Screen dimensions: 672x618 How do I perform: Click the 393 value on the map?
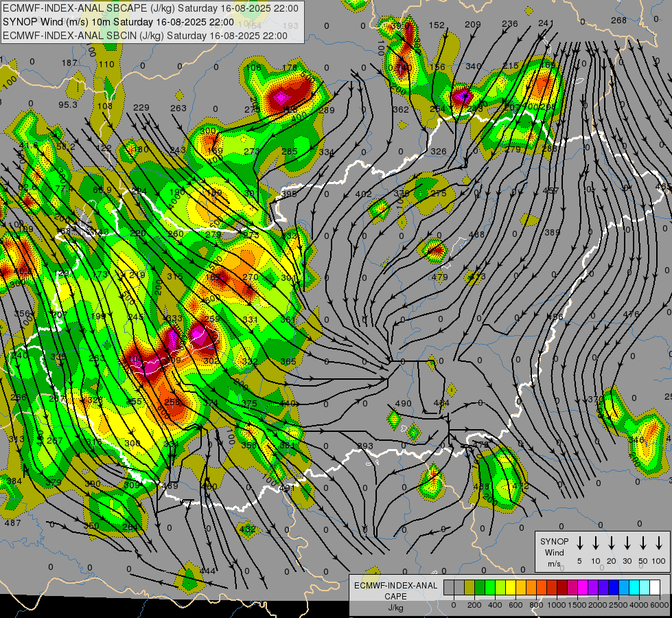(365, 446)
